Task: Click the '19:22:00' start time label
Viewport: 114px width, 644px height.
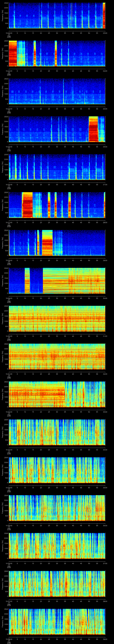Action: 9,33
